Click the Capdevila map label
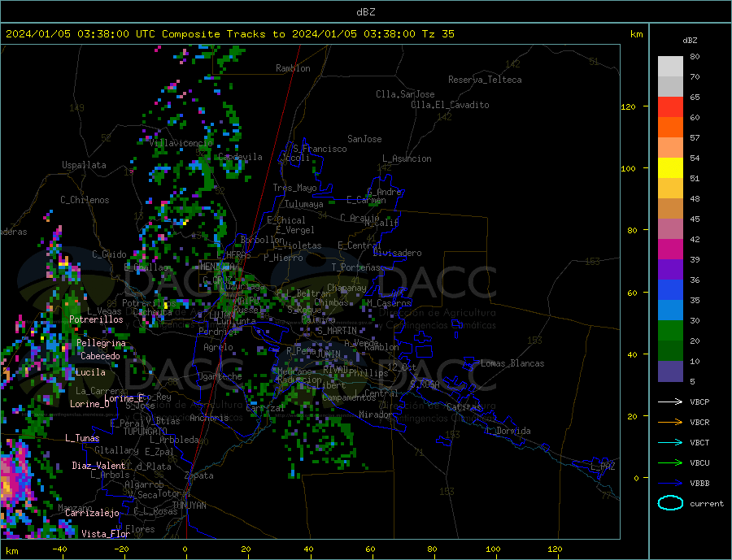The width and height of the screenshot is (732, 560). (x=240, y=157)
